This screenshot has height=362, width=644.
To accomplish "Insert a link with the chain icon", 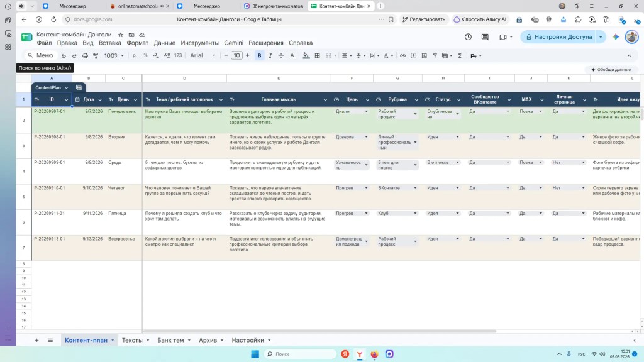I will tap(402, 56).
